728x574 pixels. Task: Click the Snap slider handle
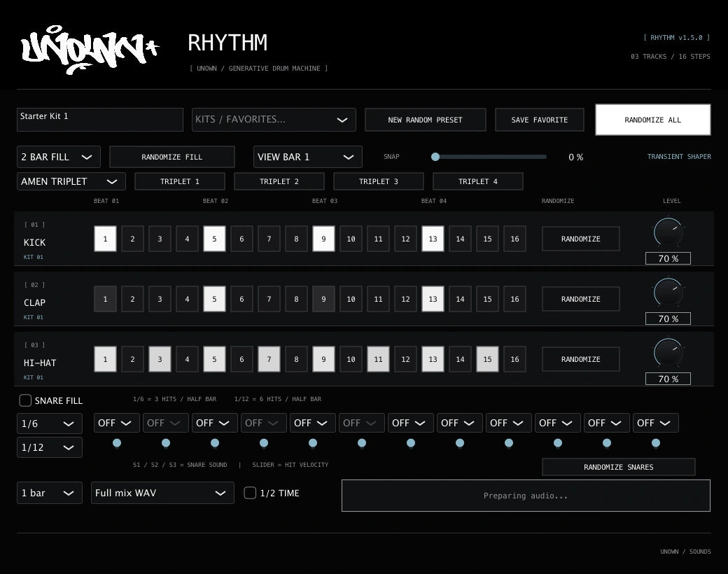435,157
